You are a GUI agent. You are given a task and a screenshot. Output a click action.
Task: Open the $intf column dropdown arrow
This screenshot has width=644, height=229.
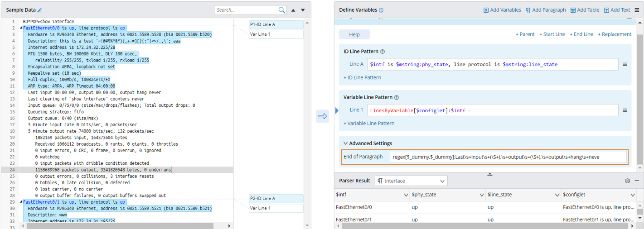406,195
